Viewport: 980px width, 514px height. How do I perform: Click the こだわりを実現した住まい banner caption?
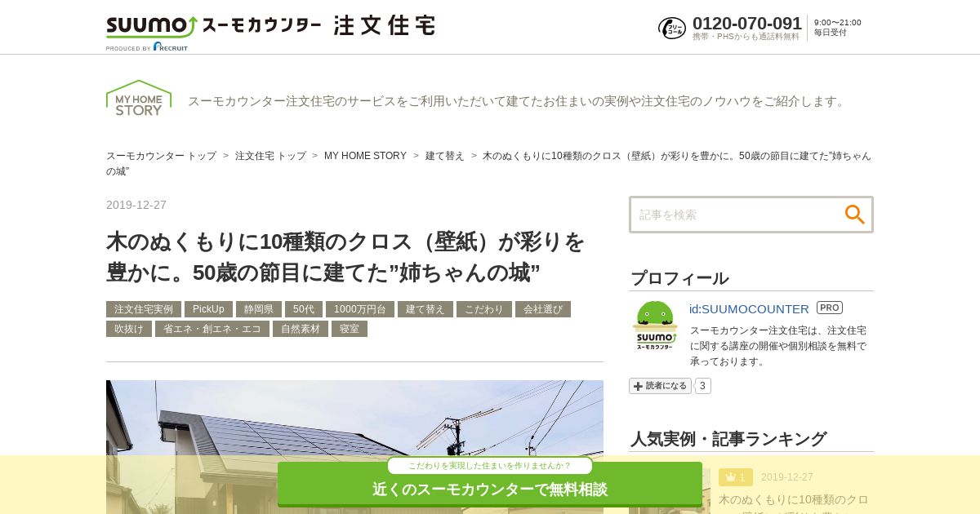490,466
